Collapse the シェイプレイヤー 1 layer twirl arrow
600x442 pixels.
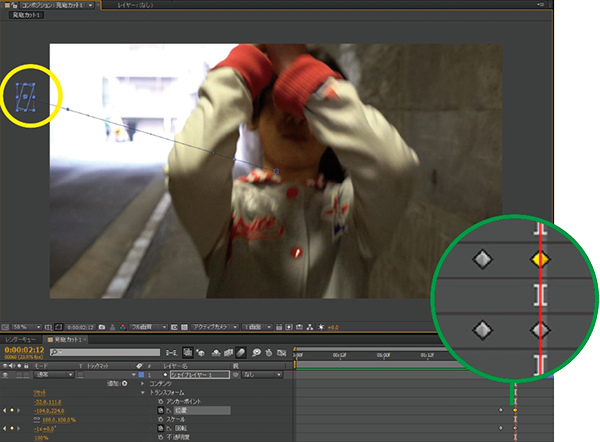click(x=134, y=375)
